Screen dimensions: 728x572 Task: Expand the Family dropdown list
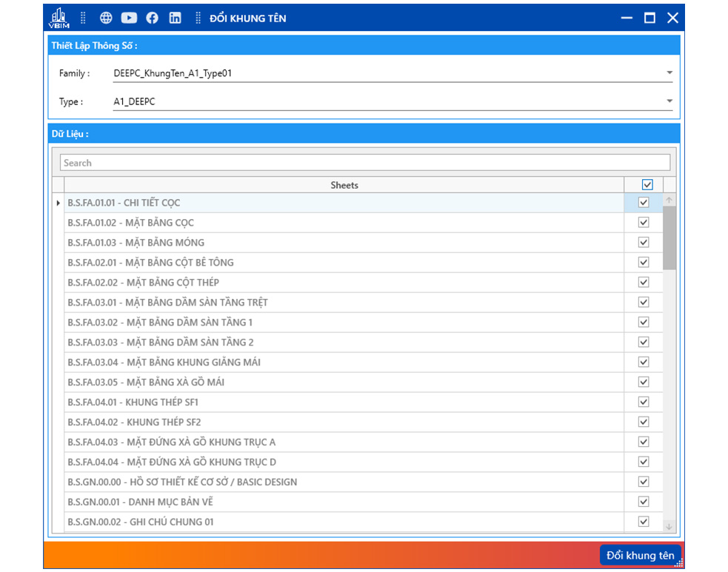click(669, 73)
